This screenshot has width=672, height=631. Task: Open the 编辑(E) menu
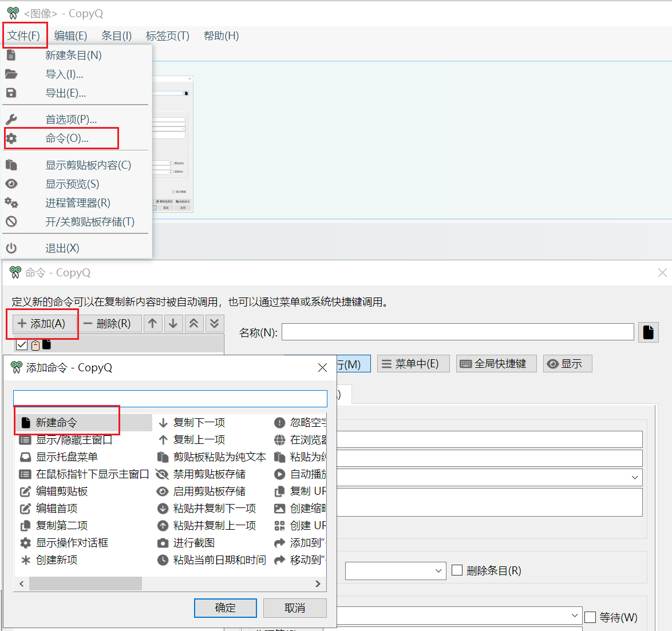[71, 35]
